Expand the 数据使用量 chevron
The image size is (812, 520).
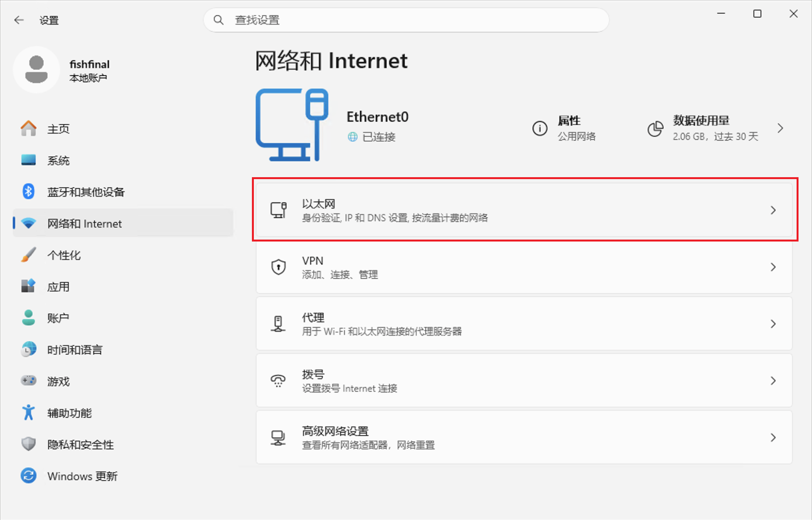[780, 128]
